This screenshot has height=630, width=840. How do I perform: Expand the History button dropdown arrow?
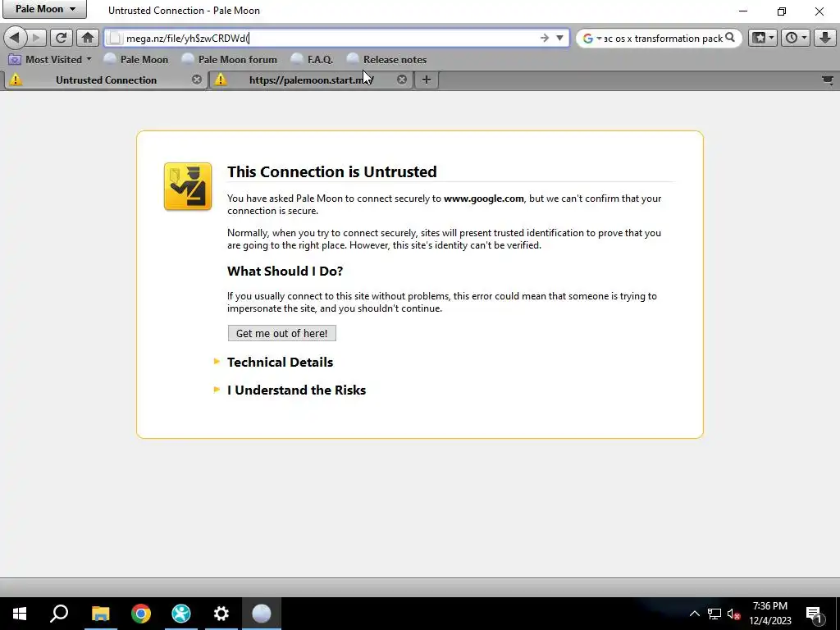(x=804, y=38)
